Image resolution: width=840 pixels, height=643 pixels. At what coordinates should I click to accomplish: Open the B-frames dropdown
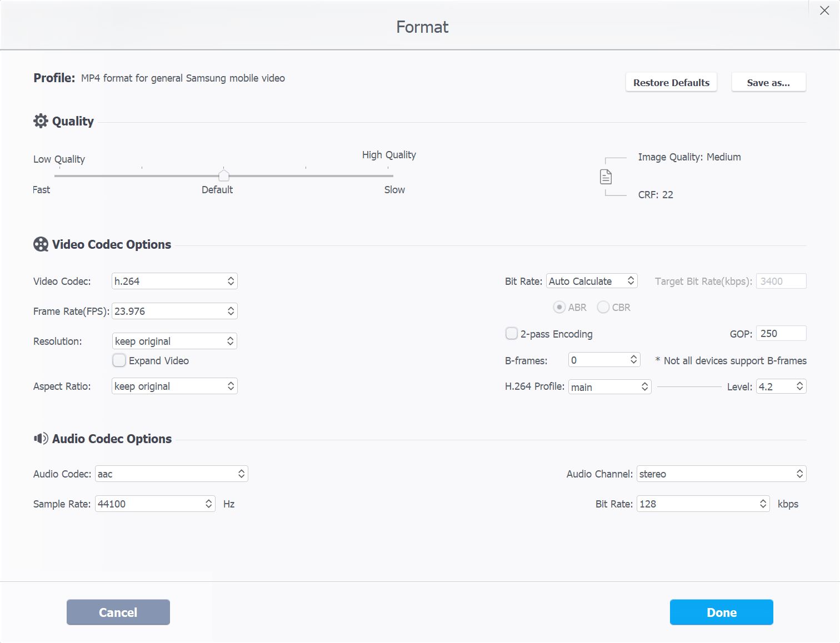click(604, 360)
